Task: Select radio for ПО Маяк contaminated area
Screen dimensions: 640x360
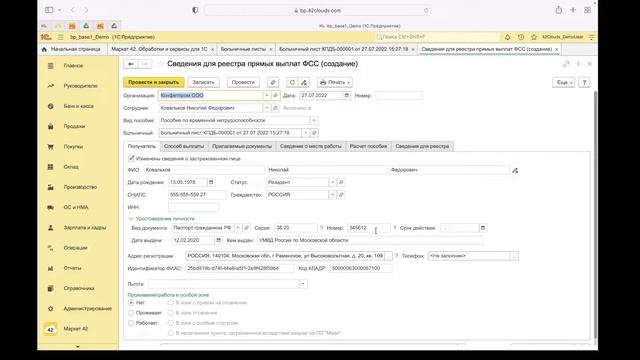Action: point(171,333)
